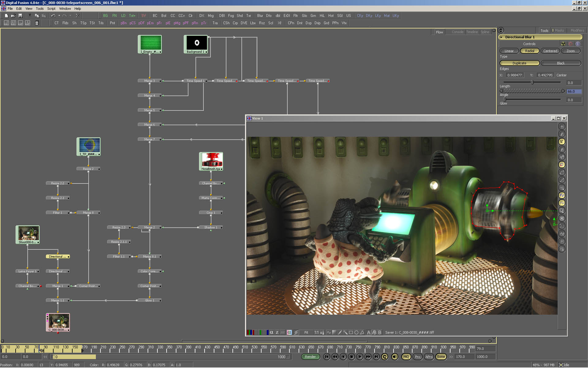Click the Stop playback button
The image size is (588, 368).
click(352, 357)
